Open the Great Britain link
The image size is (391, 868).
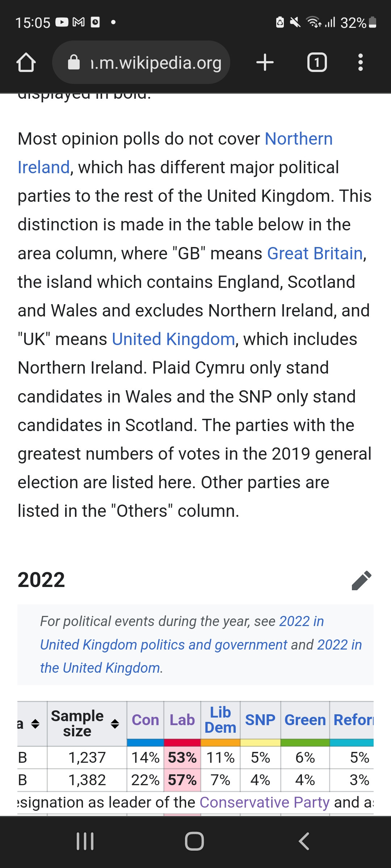[315, 253]
